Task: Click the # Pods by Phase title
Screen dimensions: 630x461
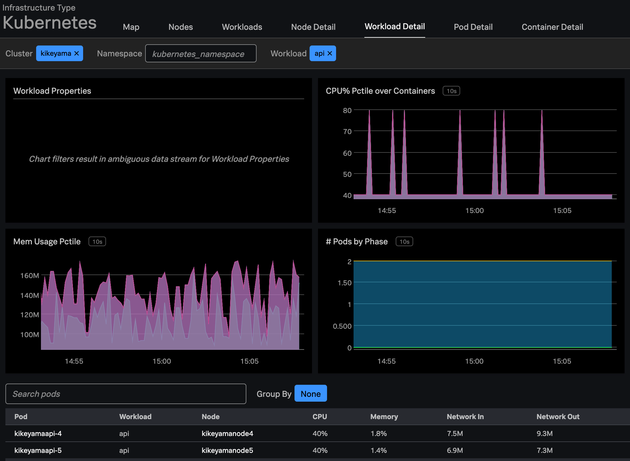Action: 356,242
